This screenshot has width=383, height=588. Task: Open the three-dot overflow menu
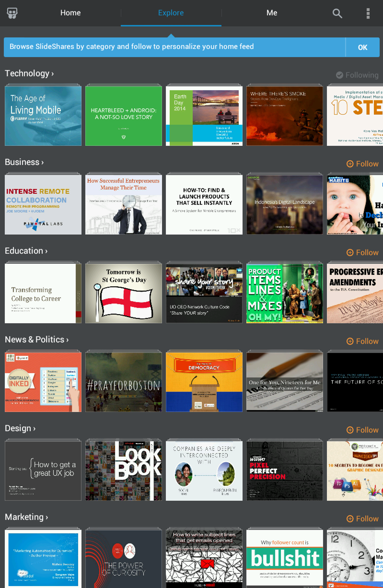click(x=368, y=13)
